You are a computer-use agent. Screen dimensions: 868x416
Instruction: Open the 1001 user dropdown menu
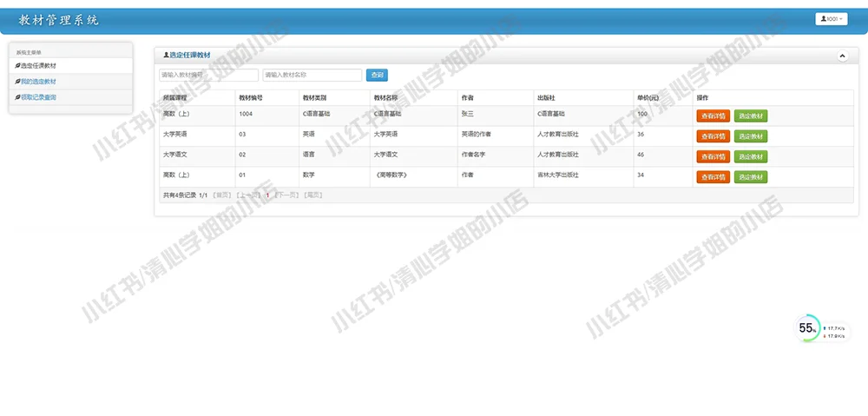831,19
